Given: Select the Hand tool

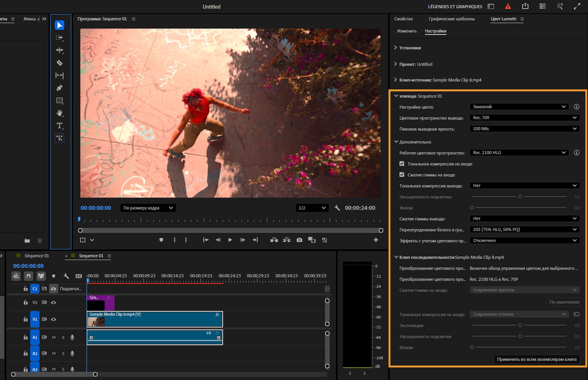Looking at the screenshot, I should (60, 113).
